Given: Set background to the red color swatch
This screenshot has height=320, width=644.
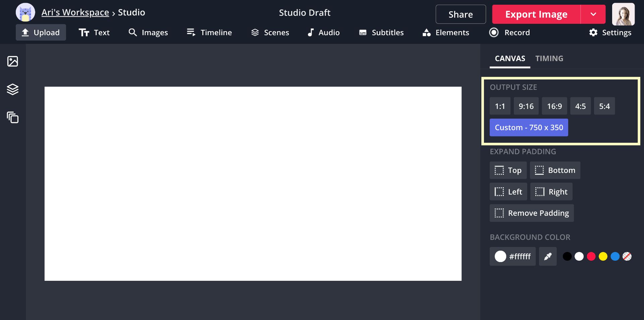Looking at the screenshot, I should pos(591,256).
